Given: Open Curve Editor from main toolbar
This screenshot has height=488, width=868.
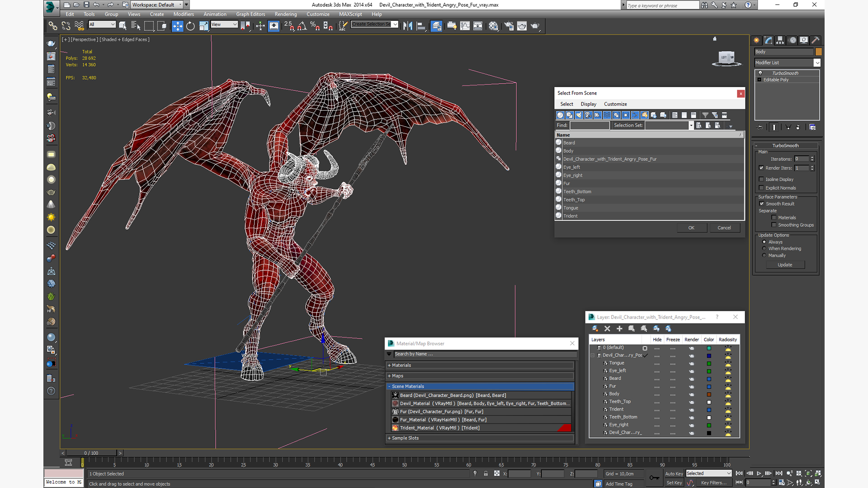Looking at the screenshot, I should (465, 26).
